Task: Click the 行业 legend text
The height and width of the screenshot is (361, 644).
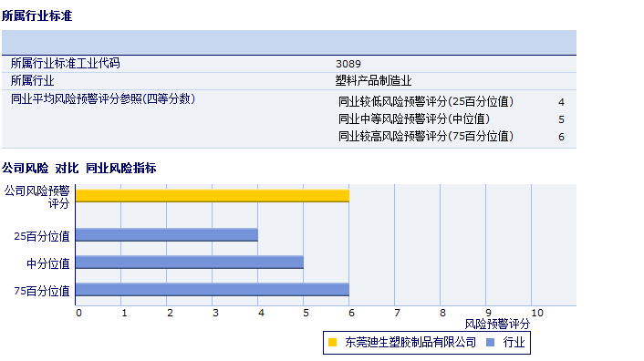Action: pyautogui.click(x=514, y=342)
